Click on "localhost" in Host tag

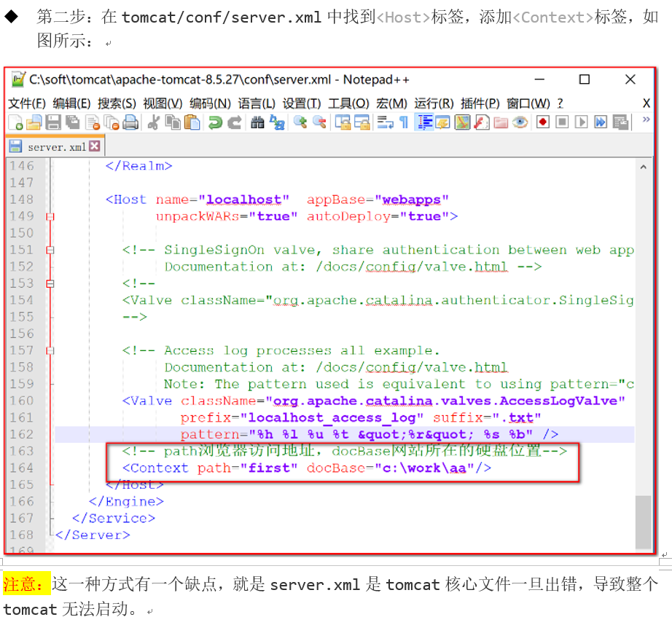(243, 200)
